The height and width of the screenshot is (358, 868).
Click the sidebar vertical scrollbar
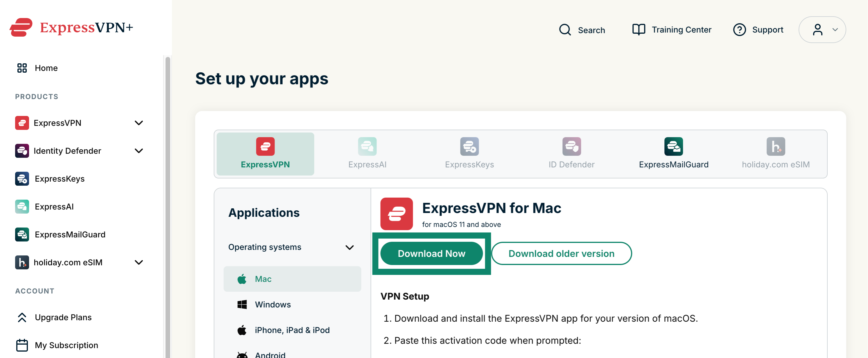(x=167, y=207)
